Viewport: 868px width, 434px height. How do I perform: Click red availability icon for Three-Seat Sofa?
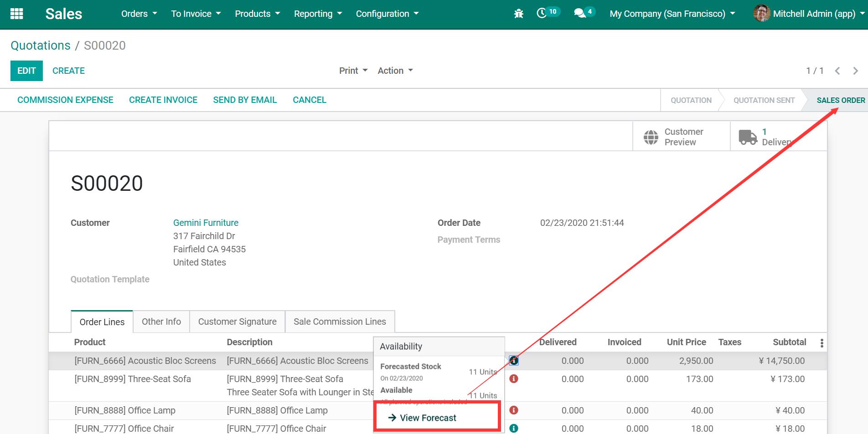(x=514, y=379)
